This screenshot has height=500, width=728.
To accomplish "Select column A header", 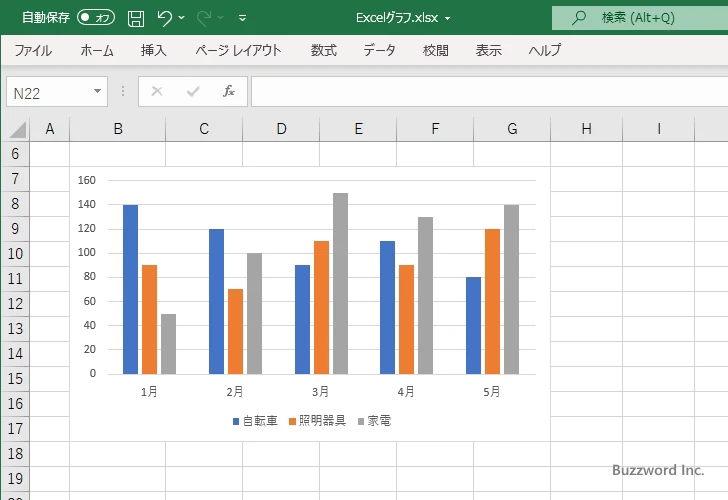I will 50,129.
